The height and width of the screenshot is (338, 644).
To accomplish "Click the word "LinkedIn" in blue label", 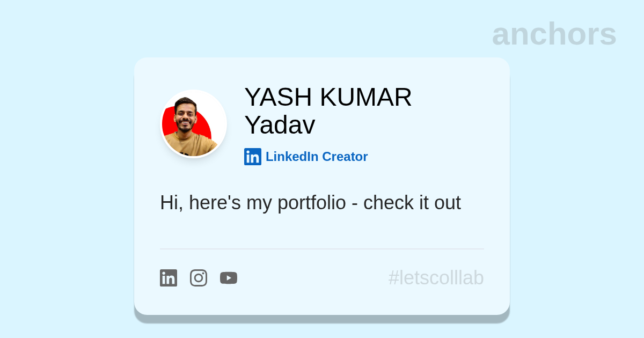I will click(292, 157).
